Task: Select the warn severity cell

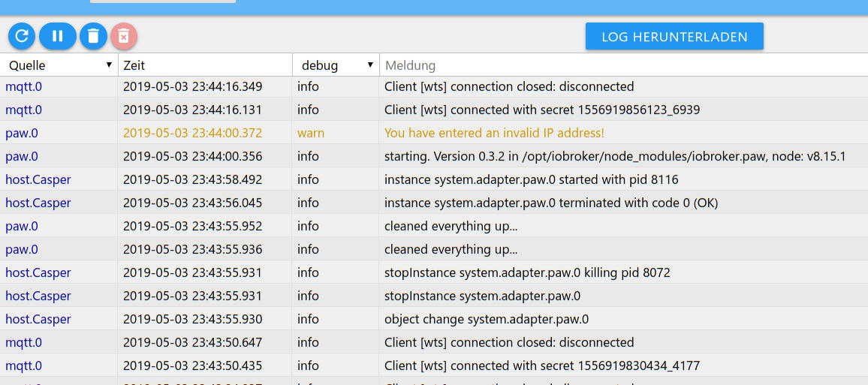Action: point(311,134)
